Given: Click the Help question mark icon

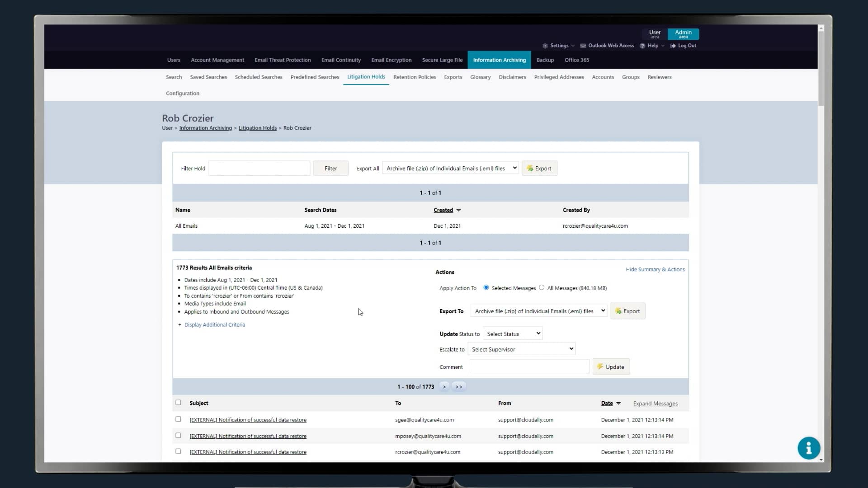Looking at the screenshot, I should tap(642, 45).
